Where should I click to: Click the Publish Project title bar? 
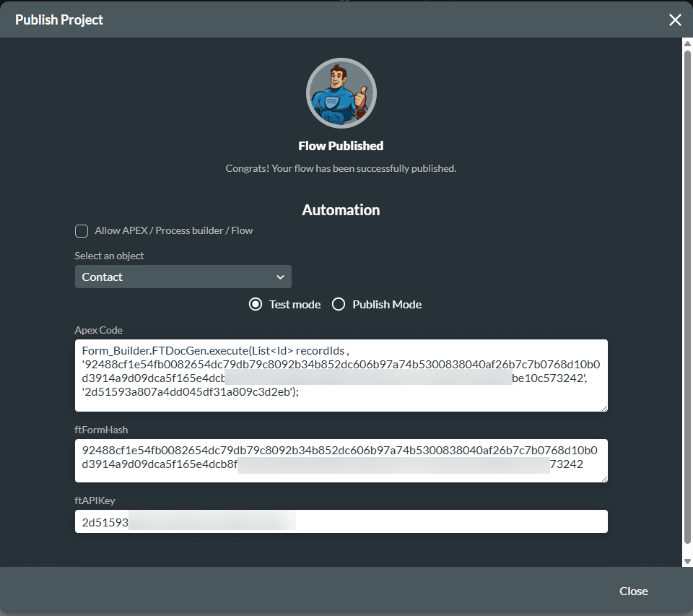pos(58,19)
